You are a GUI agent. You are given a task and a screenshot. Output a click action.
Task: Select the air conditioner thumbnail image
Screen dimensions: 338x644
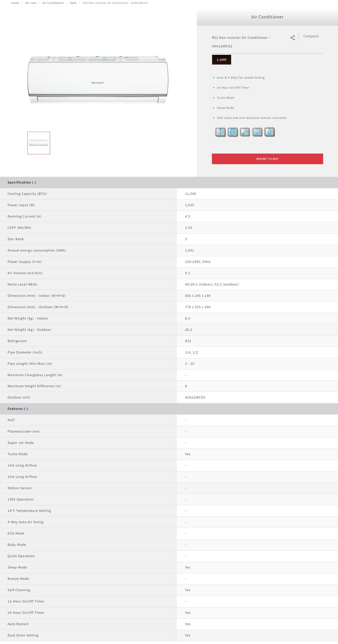click(x=39, y=143)
